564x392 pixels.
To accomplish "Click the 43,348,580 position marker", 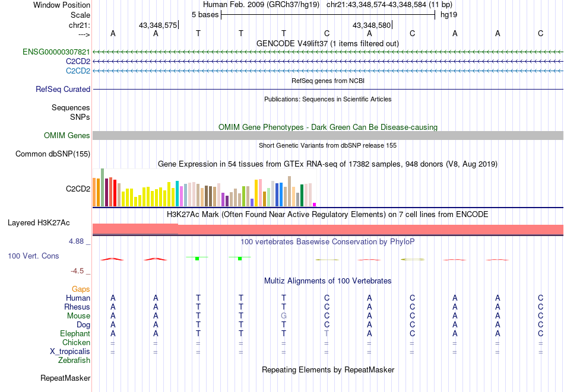I will [372, 25].
